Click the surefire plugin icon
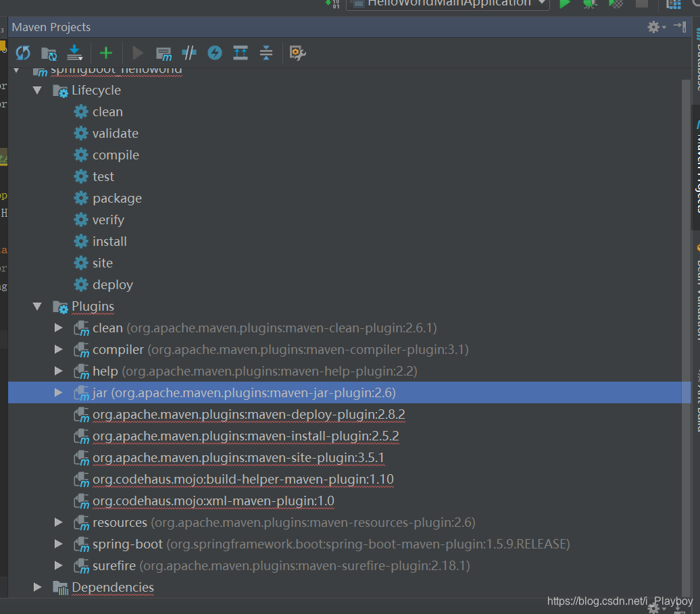700x614 pixels. coord(81,566)
